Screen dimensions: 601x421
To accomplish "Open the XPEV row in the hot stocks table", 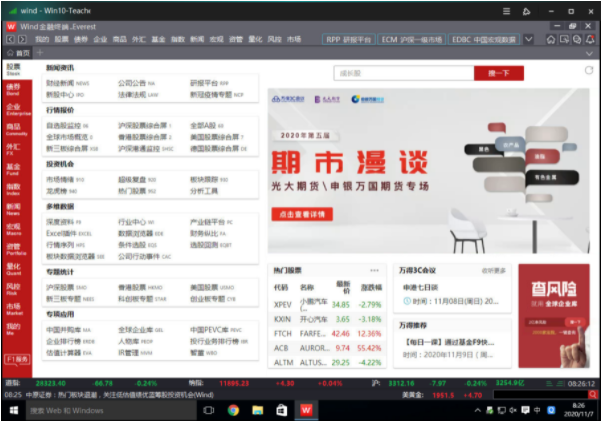I will (328, 304).
